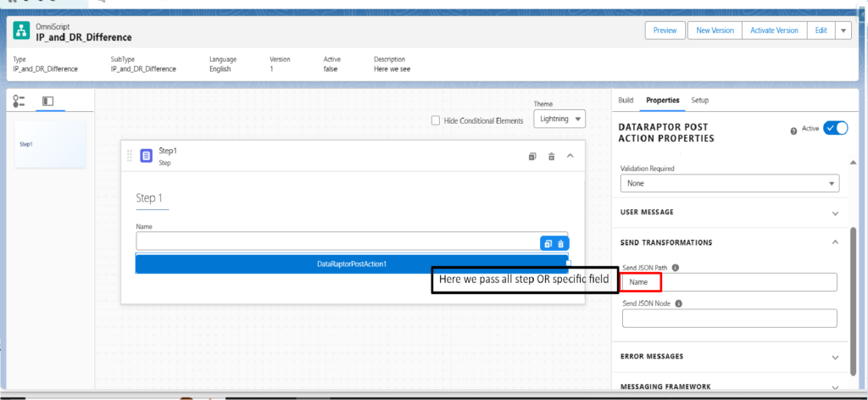Click the scroll-up arrow of properties panel

coord(854,162)
